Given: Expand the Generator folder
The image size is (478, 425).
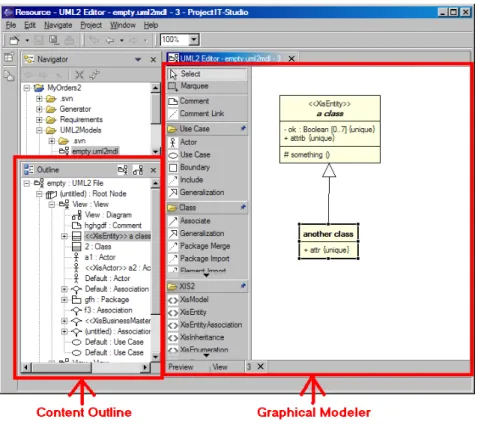Looking at the screenshot, I should (39, 109).
